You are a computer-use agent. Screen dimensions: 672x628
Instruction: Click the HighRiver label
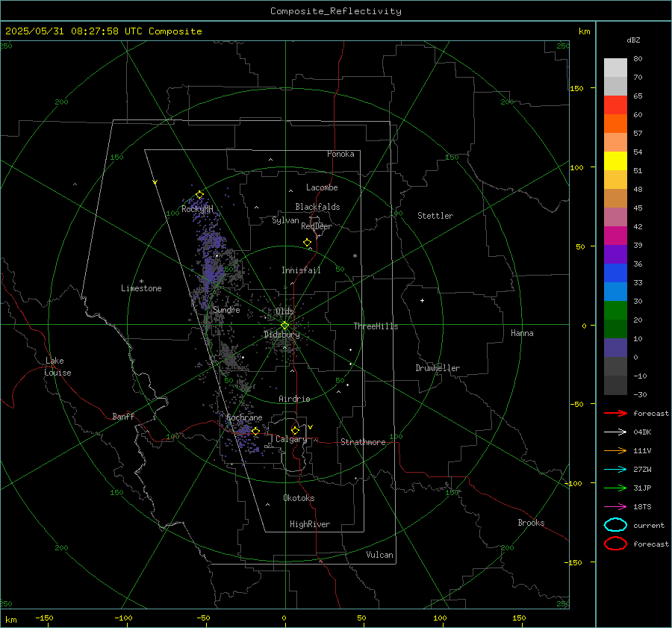tap(310, 524)
